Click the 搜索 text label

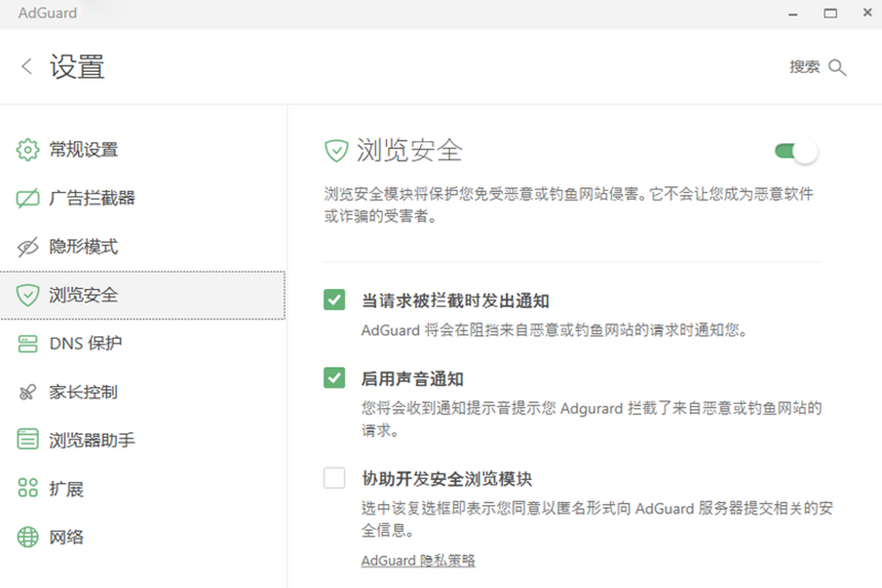pyautogui.click(x=805, y=67)
